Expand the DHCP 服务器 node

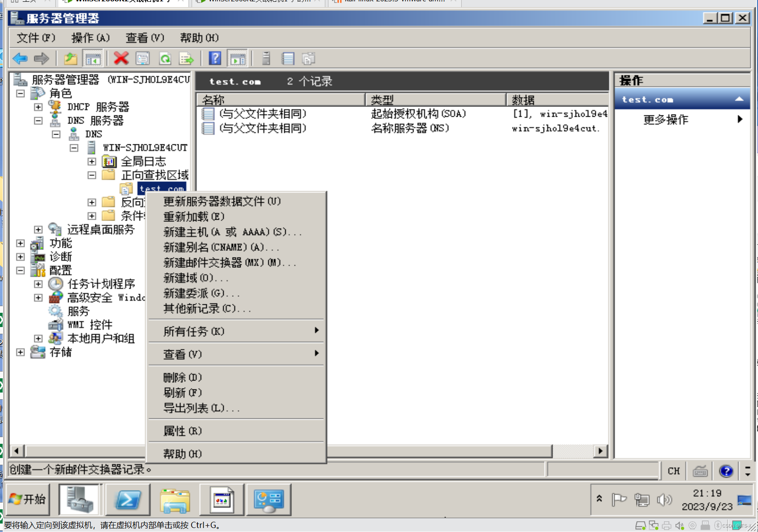click(38, 107)
